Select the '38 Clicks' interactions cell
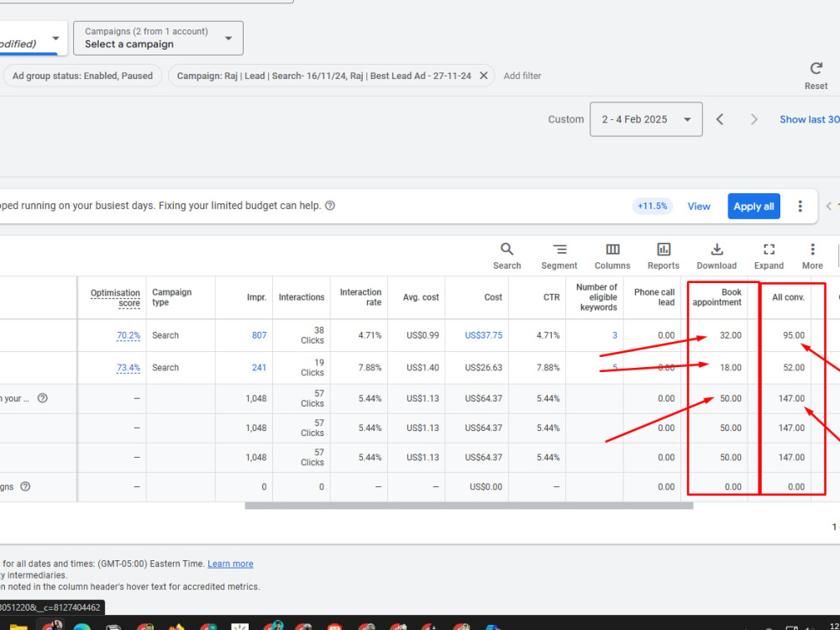This screenshot has height=630, width=840. (x=312, y=335)
